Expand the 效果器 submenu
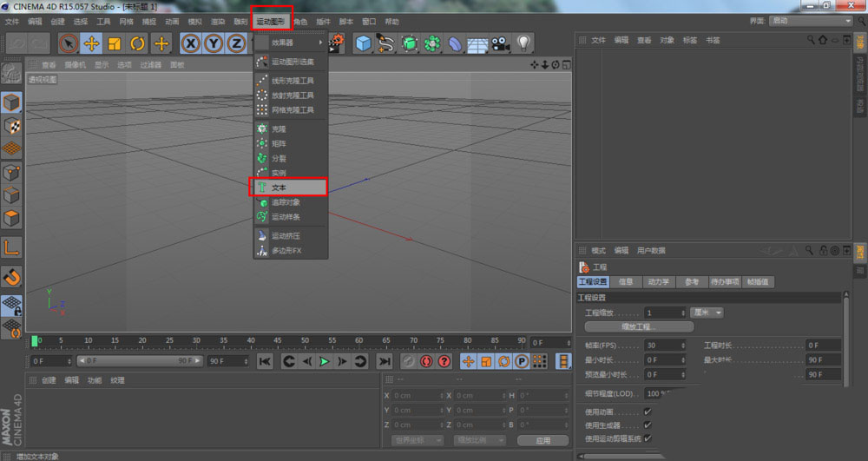Screen dimensions: 868x461 pyautogui.click(x=290, y=43)
